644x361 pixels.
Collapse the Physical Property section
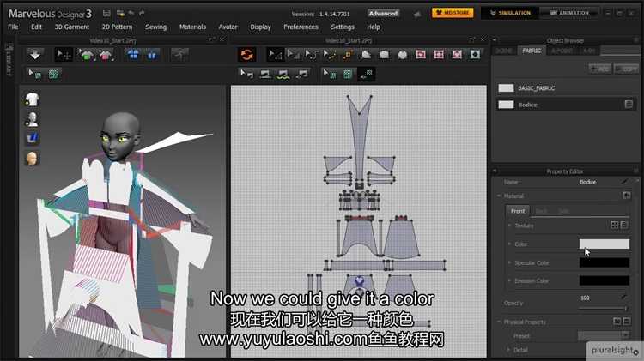(499, 322)
